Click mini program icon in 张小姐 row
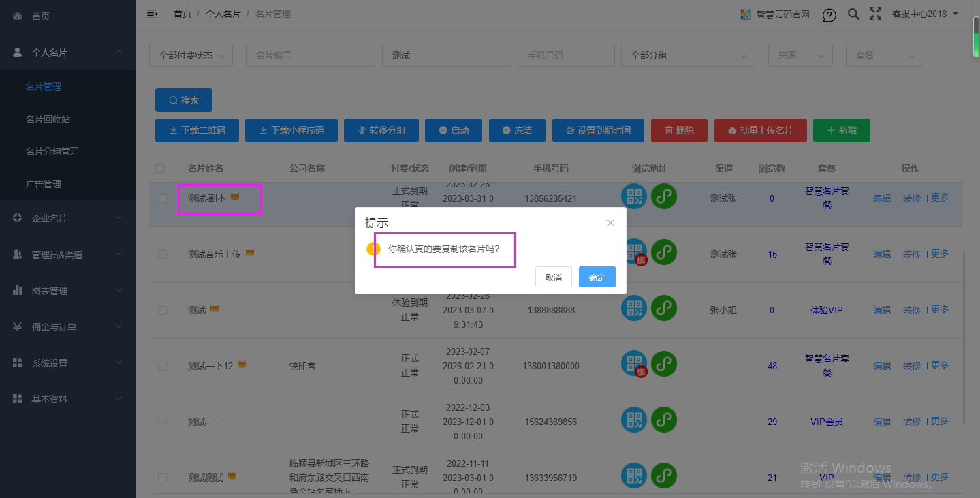Viewport: 980px width, 498px height. click(x=664, y=308)
